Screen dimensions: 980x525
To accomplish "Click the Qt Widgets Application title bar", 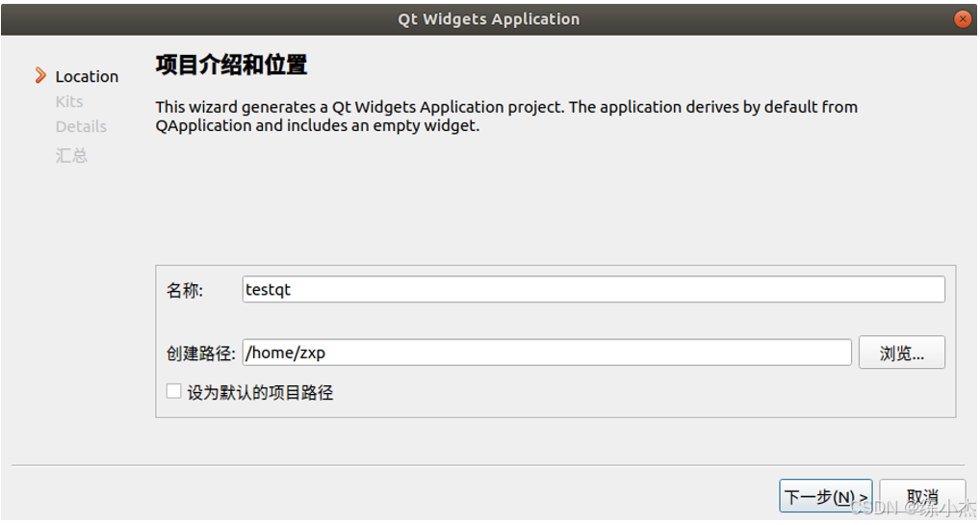I will point(489,19).
